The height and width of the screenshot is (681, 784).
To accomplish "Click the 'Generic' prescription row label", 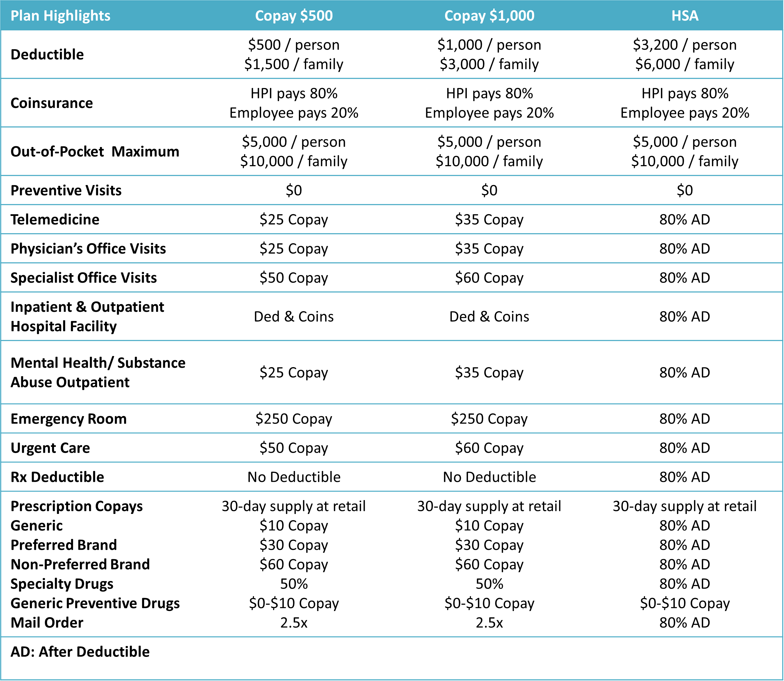I will coord(37,526).
